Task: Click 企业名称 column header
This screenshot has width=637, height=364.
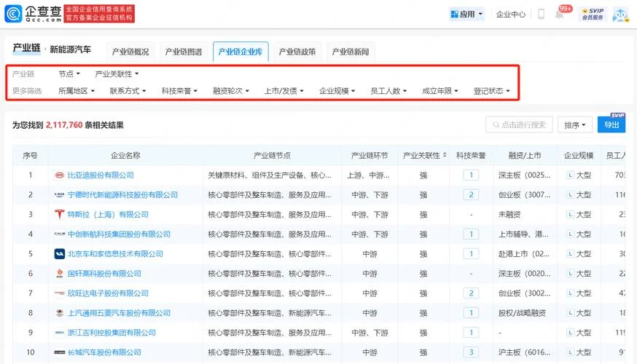Action: 125,155
